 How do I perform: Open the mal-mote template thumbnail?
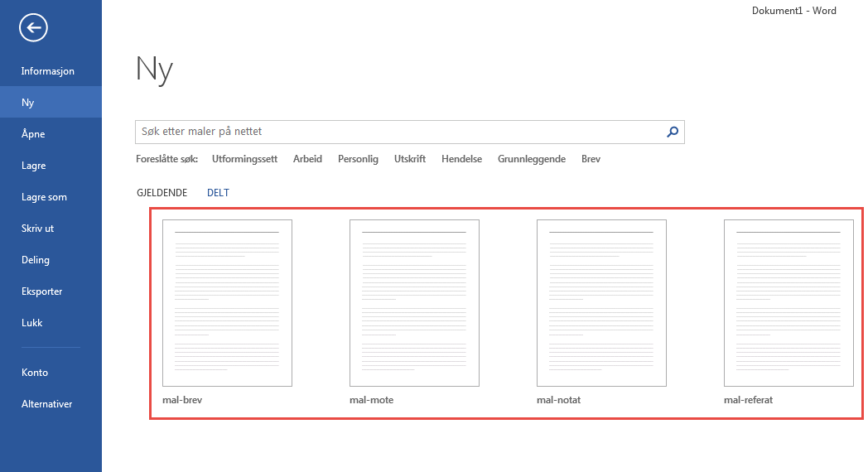click(x=414, y=303)
